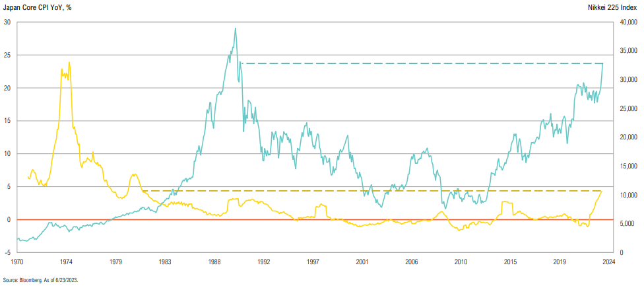Click the 15 label on the left axis
Image resolution: width=644 pixels, height=286 pixels.
pyautogui.click(x=8, y=121)
